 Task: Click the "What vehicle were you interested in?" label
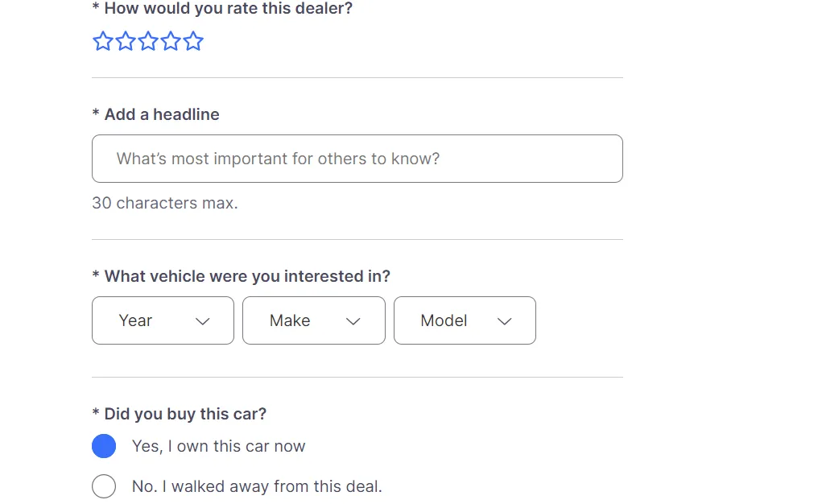[x=242, y=275]
